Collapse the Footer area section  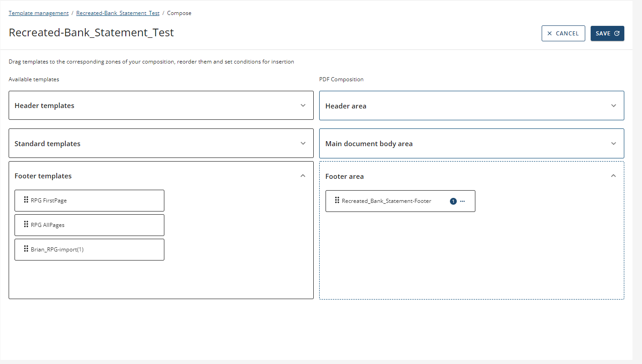point(613,176)
